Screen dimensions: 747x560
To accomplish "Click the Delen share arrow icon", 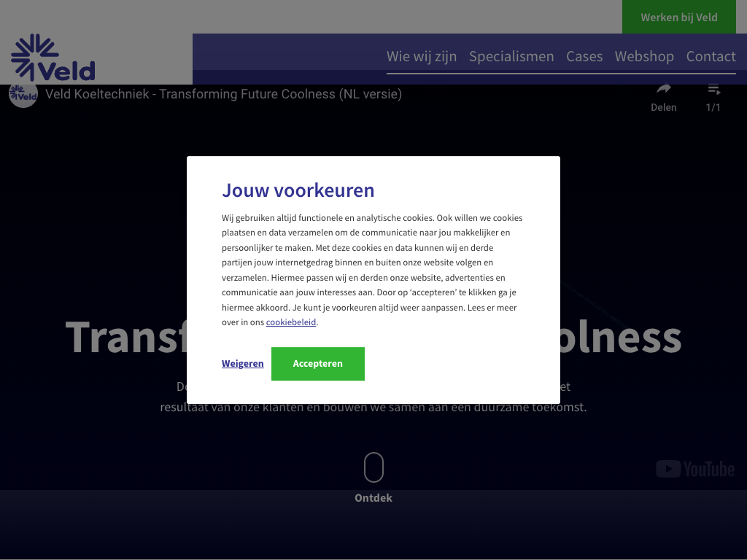I will coord(663,90).
